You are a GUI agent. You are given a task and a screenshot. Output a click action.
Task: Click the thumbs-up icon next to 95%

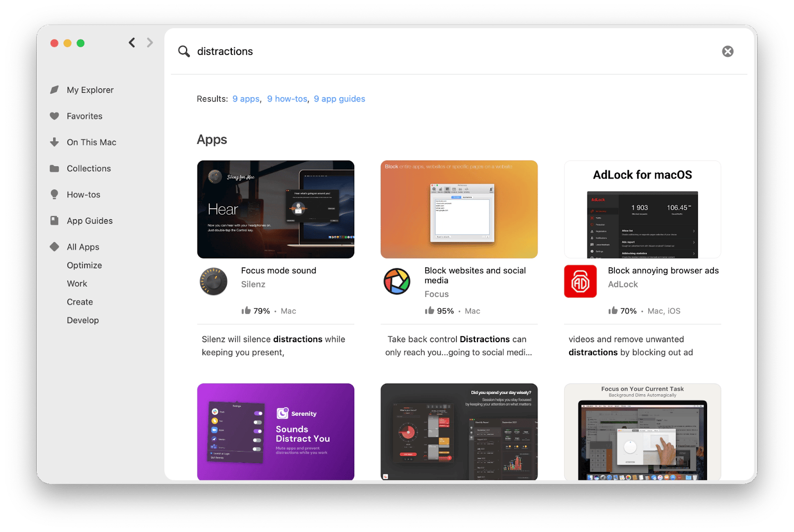click(x=430, y=310)
